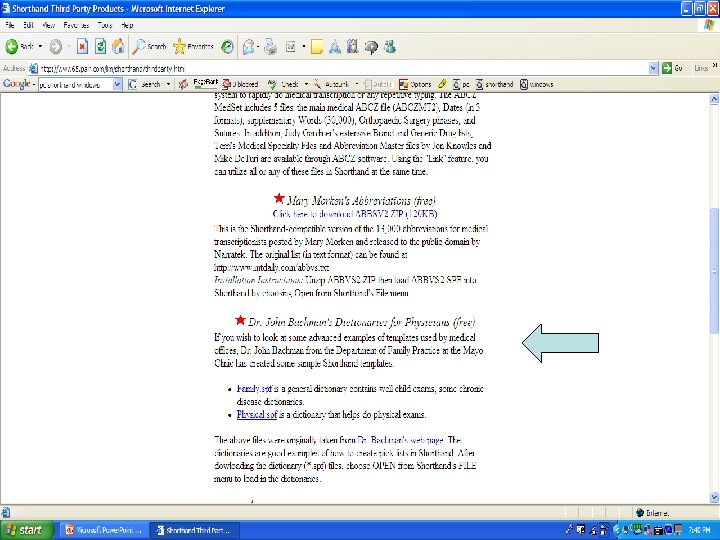The height and width of the screenshot is (540, 720).
Task: Open the Search pane in toolbar
Action: [x=149, y=46]
